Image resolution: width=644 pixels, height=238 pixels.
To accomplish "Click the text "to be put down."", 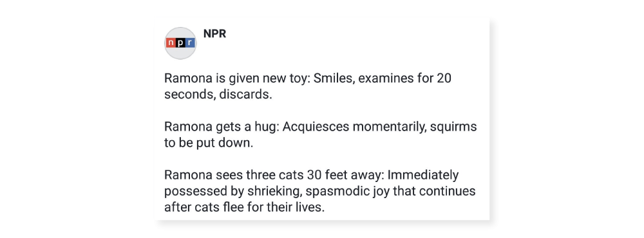I will coord(208,143).
